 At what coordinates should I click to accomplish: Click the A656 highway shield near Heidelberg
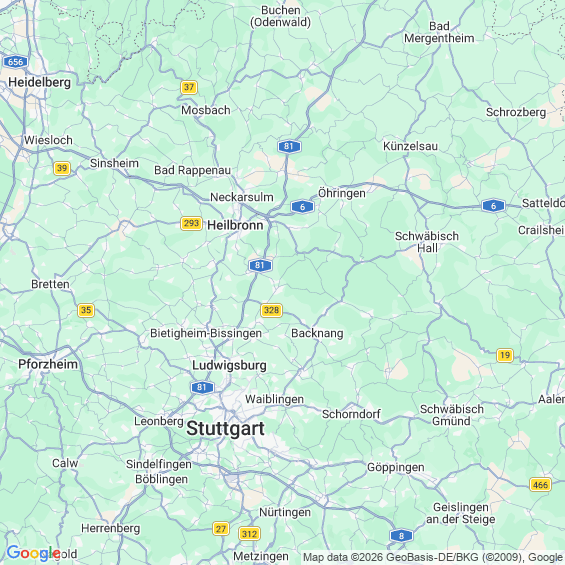click(15, 62)
